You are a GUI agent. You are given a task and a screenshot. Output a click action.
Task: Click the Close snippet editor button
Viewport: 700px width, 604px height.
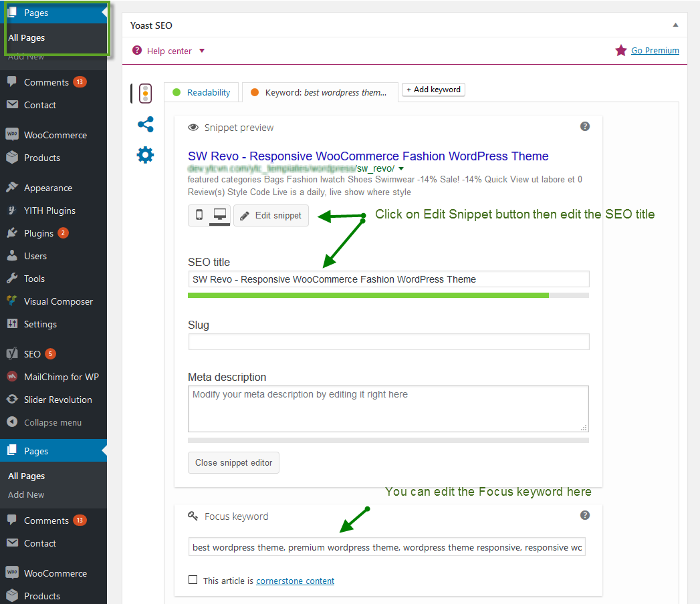tap(233, 462)
